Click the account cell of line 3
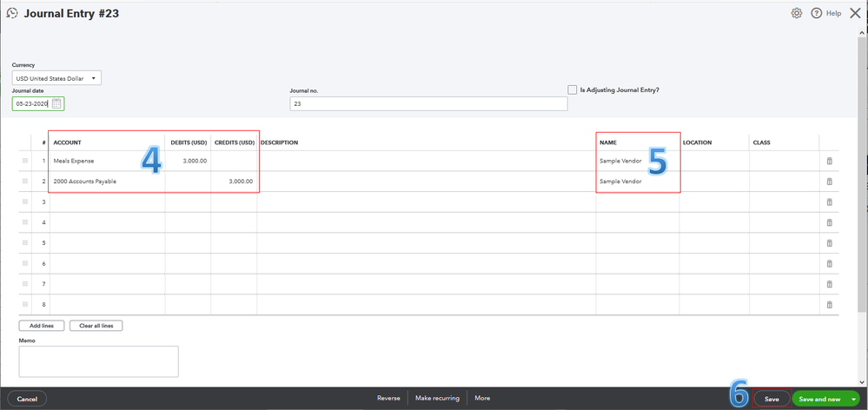Screen dimensions: 868x410 [x=108, y=202]
